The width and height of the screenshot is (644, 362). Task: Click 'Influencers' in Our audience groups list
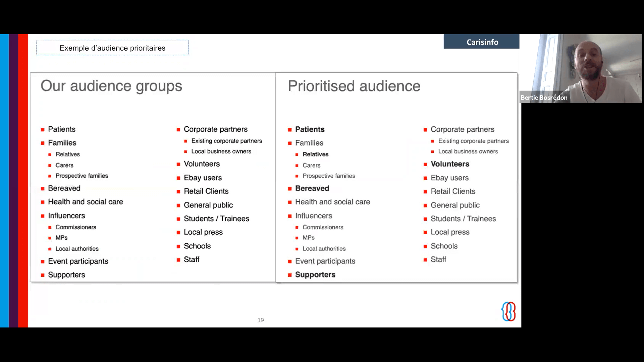(66, 216)
